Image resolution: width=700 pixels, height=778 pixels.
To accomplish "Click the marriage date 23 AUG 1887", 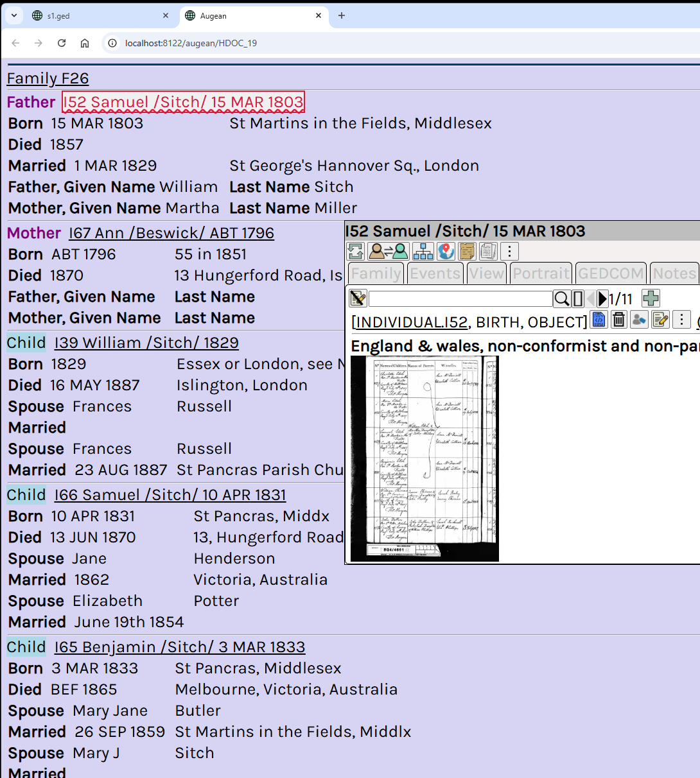I will [121, 470].
